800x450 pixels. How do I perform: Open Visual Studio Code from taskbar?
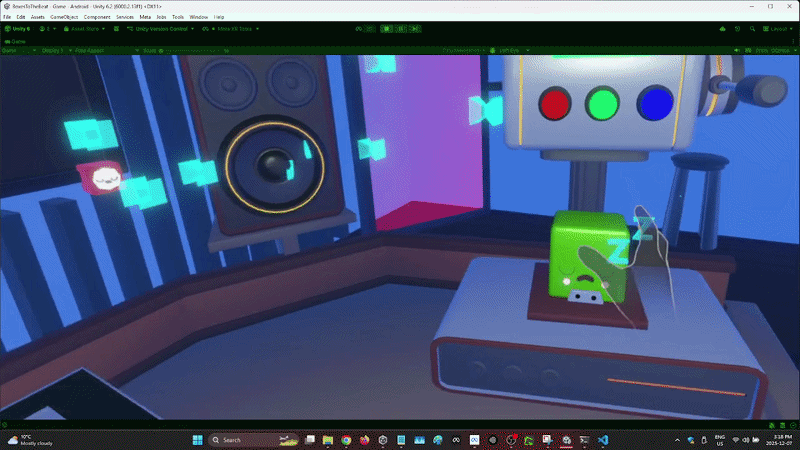(x=603, y=440)
